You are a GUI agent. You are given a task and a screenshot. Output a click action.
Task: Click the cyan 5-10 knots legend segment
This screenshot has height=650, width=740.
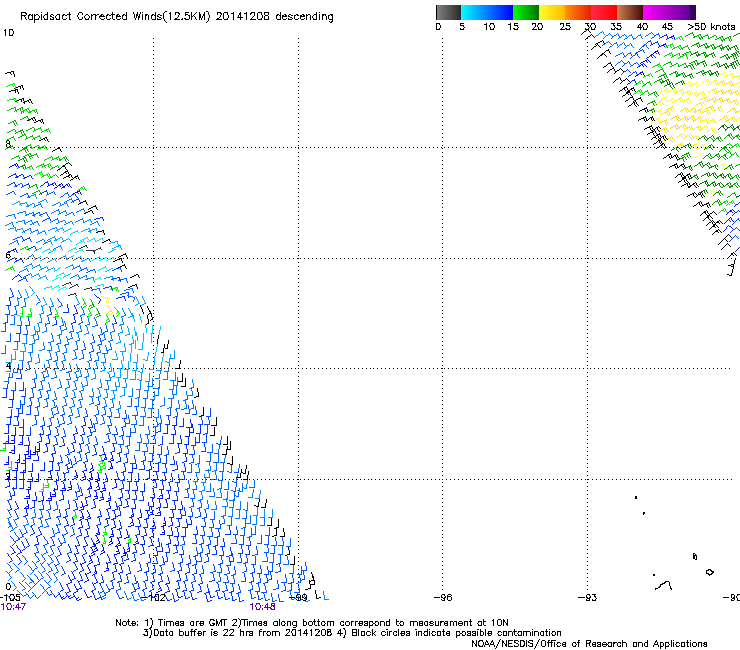click(474, 12)
